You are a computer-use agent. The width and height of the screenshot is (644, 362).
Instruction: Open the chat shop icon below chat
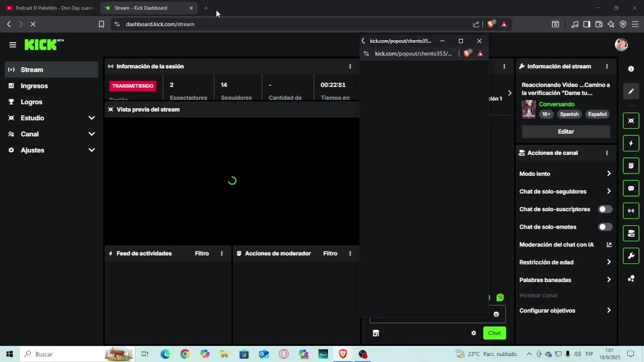tap(375, 333)
